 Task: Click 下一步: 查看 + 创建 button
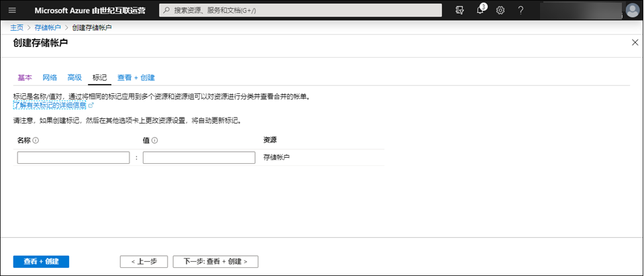[215, 261]
